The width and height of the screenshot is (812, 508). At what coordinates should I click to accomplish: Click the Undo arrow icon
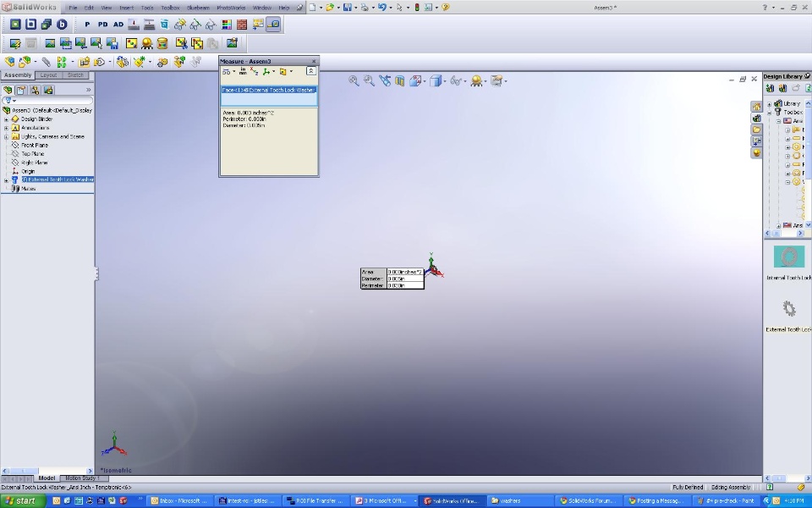coord(382,8)
